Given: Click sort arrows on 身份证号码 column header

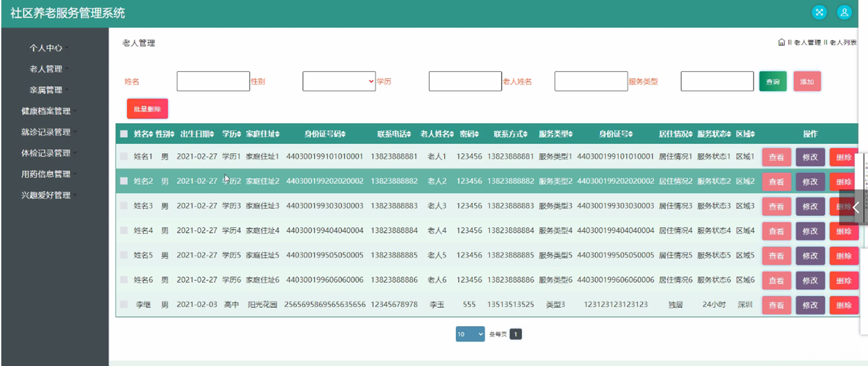Looking at the screenshot, I should tap(343, 134).
